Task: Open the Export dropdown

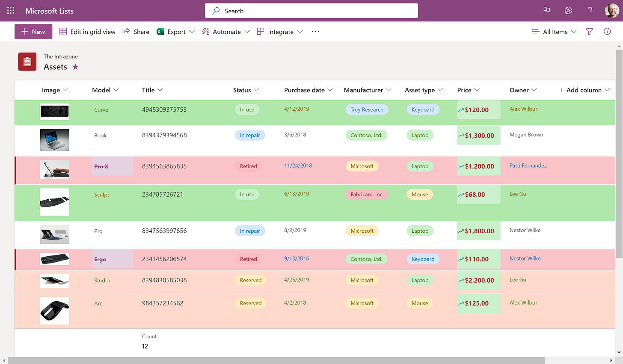Action: click(176, 32)
